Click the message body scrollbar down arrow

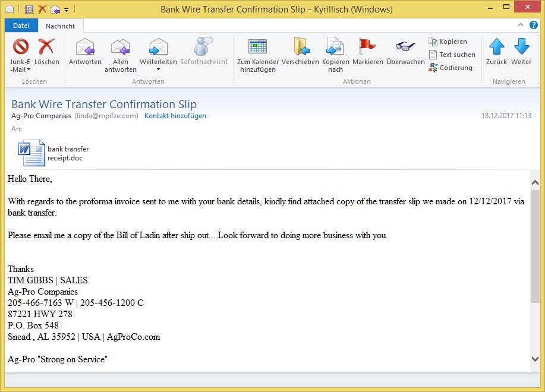point(535,359)
